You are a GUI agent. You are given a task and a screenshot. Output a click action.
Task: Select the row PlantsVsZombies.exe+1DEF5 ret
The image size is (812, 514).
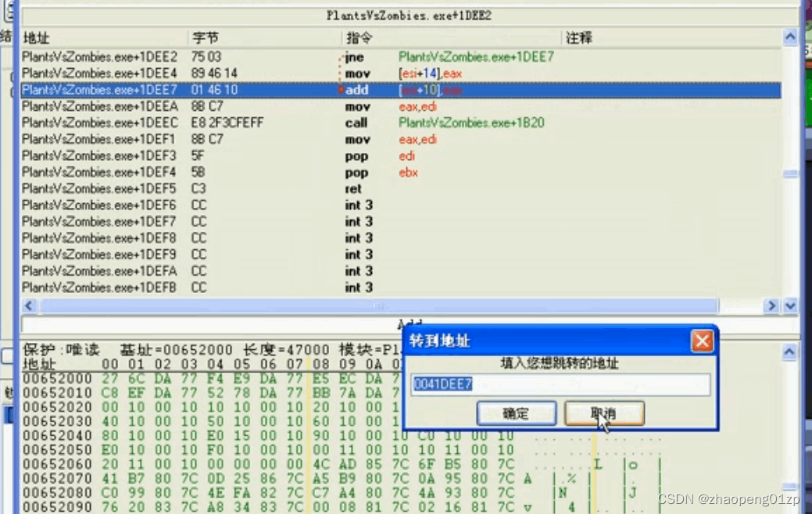point(401,189)
